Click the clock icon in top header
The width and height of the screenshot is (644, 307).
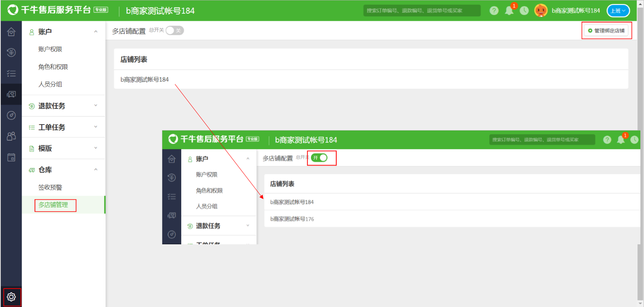pyautogui.click(x=524, y=10)
